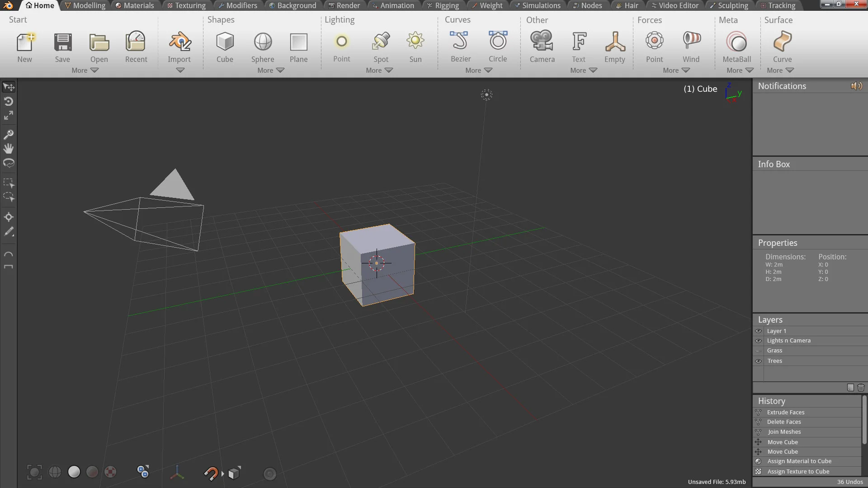Switch to the Modelling tab
Viewport: 868px width, 488px height.
[85, 5]
